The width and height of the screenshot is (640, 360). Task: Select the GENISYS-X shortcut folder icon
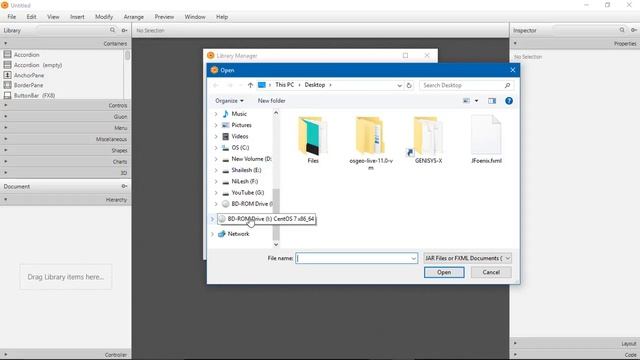click(x=427, y=136)
